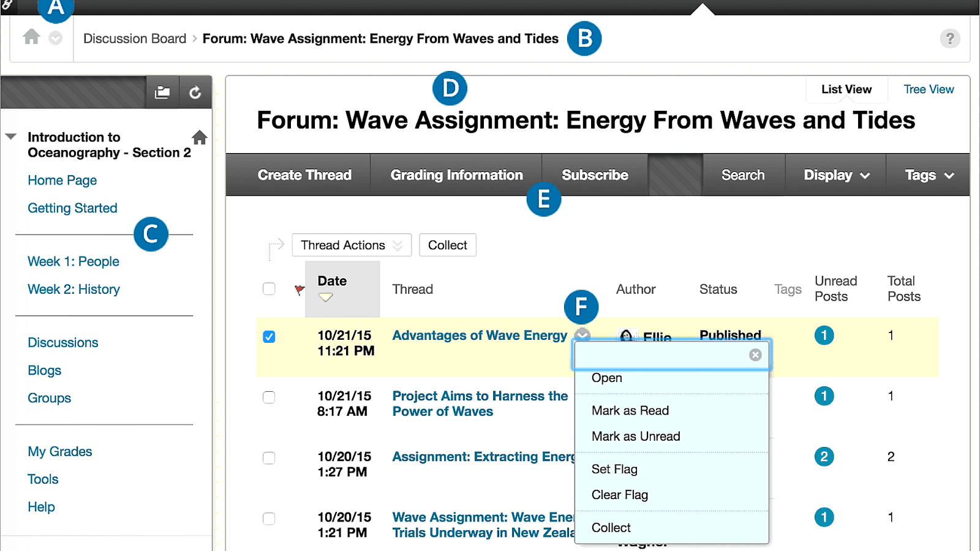Screen dimensions: 980x551
Task: Click the home icon beside Introduction to Oceanography
Action: (199, 137)
